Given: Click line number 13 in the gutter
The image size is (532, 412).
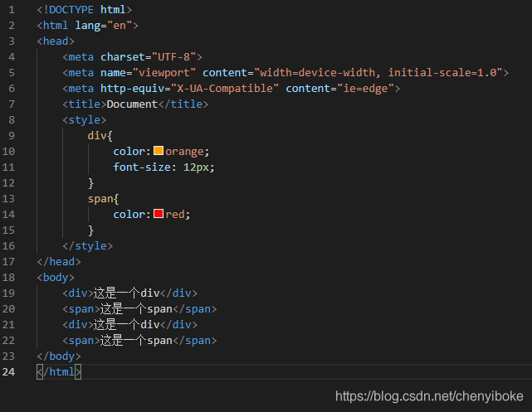Looking at the screenshot, I should tap(8, 199).
